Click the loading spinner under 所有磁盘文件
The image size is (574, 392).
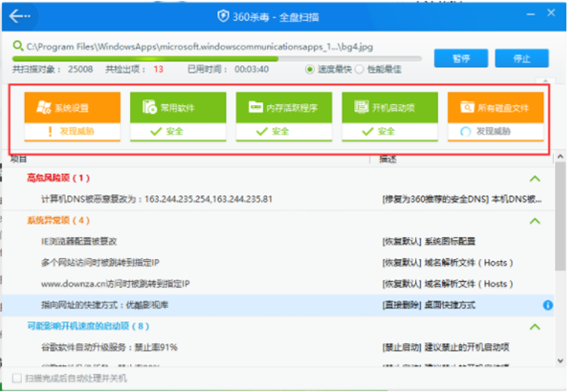point(466,131)
